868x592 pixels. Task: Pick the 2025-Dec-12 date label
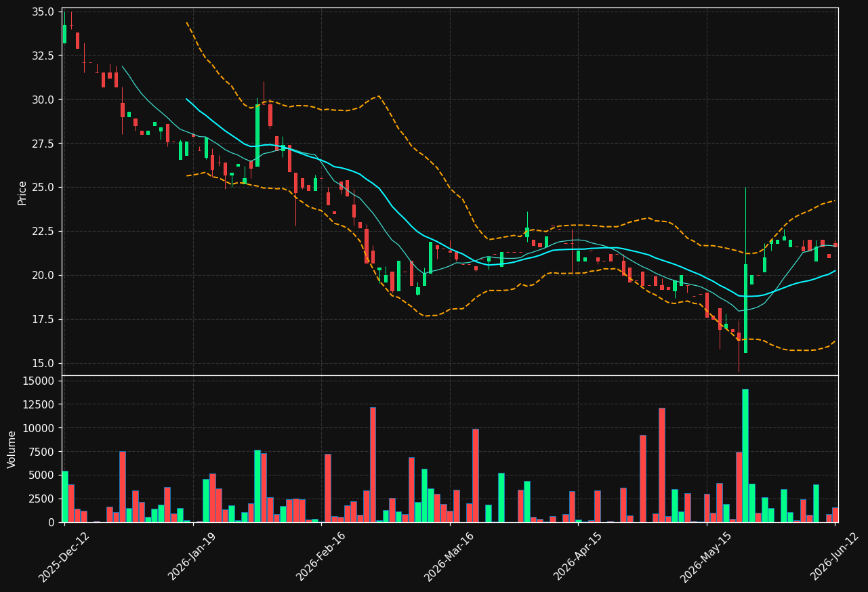click(64, 556)
